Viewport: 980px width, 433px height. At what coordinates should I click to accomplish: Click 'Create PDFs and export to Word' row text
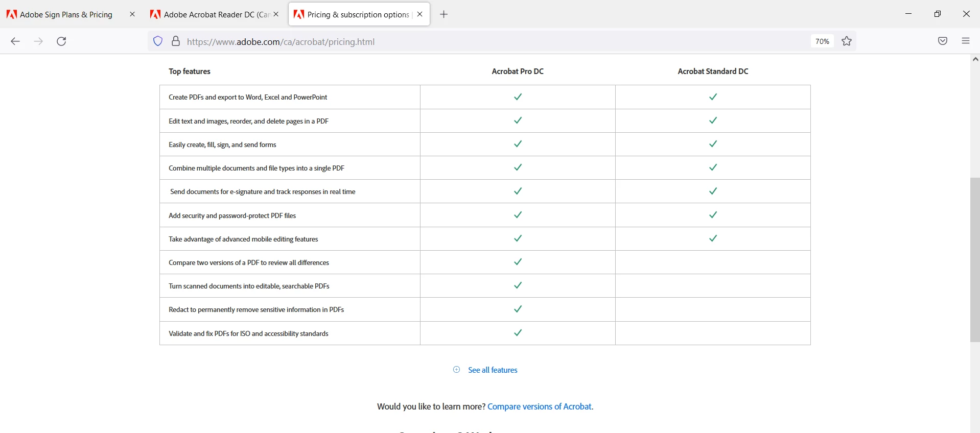(248, 97)
